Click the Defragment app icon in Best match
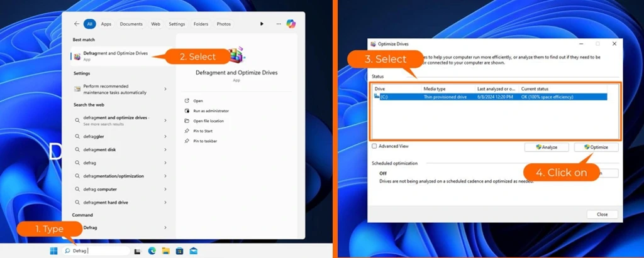The height and width of the screenshot is (258, 644). 77,56
